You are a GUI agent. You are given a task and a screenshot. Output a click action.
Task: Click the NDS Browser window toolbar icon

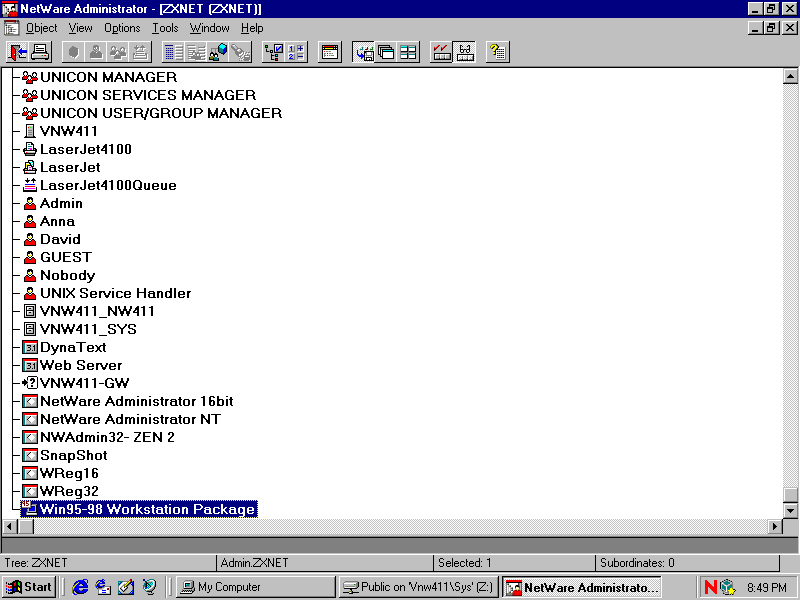[330, 52]
